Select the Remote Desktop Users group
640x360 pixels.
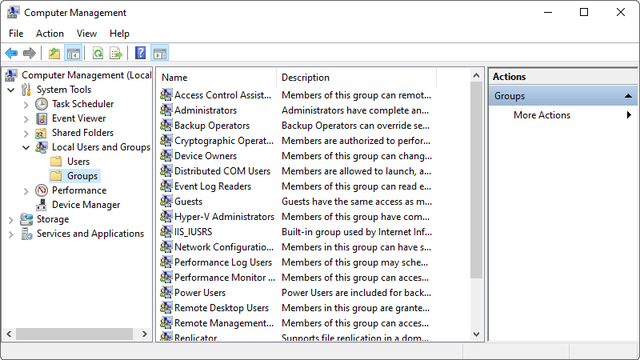(221, 308)
